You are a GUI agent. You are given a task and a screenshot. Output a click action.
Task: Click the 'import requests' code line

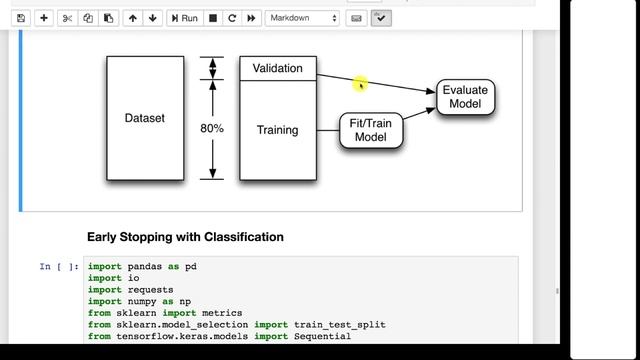pos(131,290)
